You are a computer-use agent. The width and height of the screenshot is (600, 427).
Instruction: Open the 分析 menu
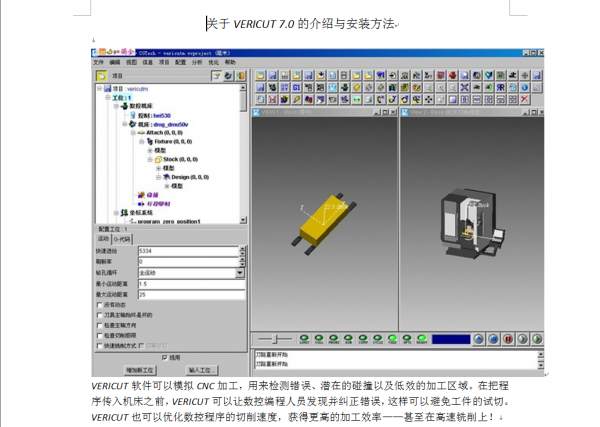197,62
